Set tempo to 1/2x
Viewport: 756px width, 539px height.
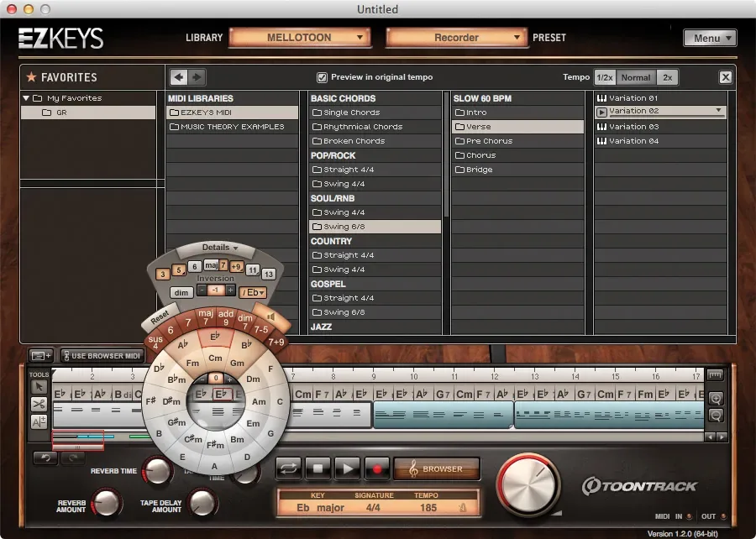(605, 77)
